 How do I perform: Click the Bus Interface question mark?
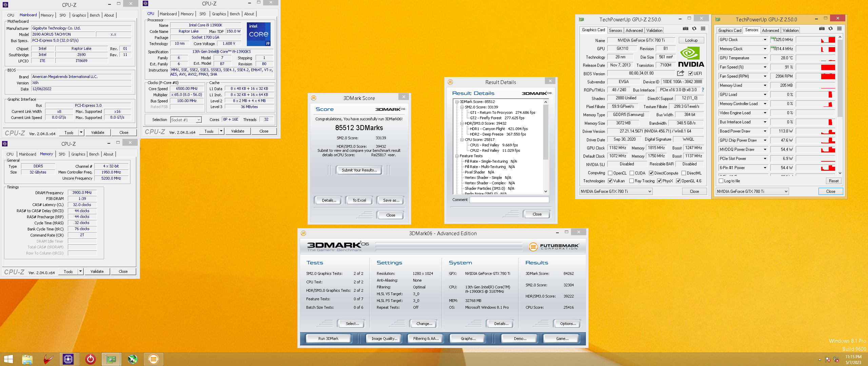(x=703, y=90)
